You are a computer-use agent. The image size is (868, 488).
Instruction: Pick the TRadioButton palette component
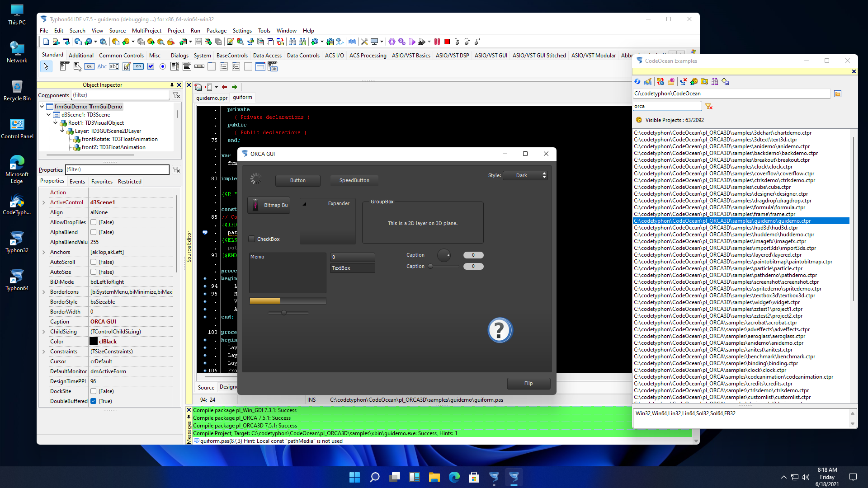(163, 66)
